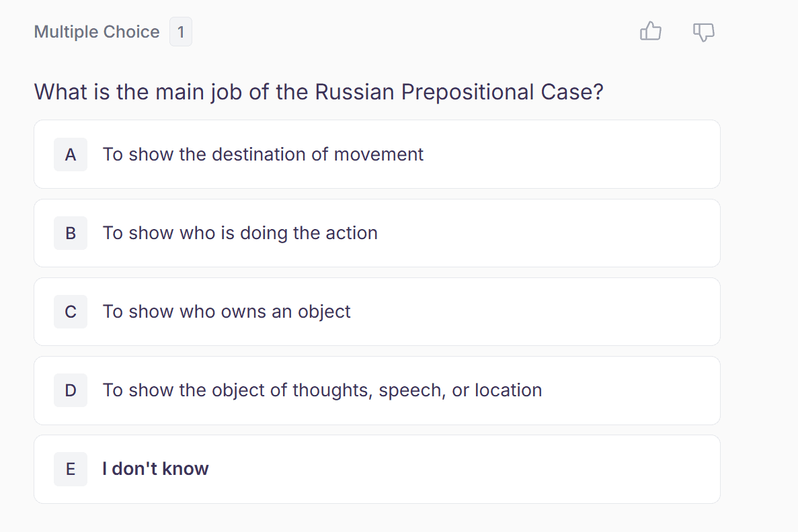Give positive feedback on this question
Image resolution: width=798 pixels, height=532 pixels.
(650, 32)
